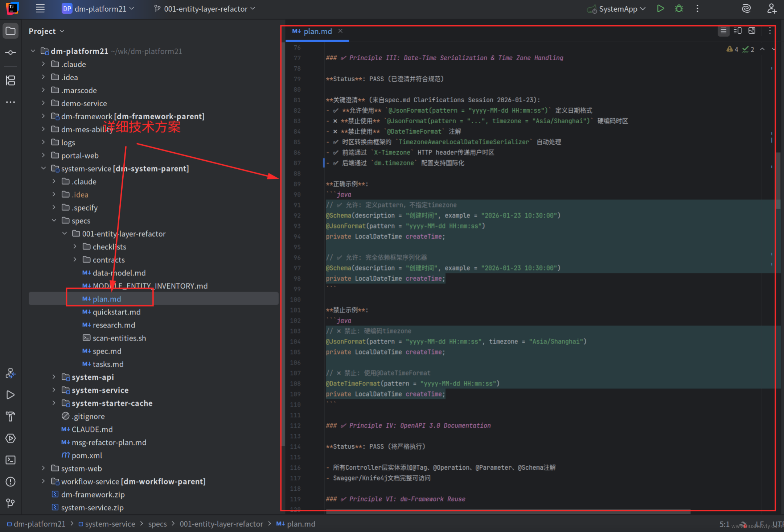Expand the system-api module
The image size is (784, 532).
pos(54,377)
